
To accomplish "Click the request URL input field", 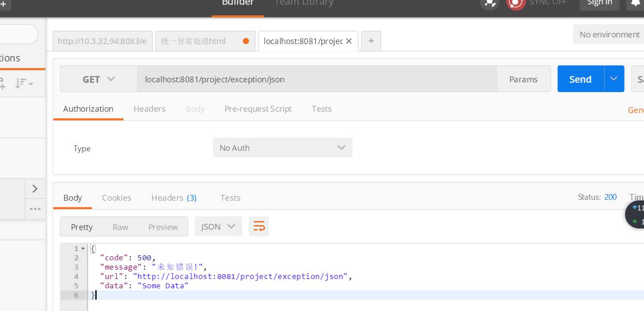I will click(x=316, y=79).
